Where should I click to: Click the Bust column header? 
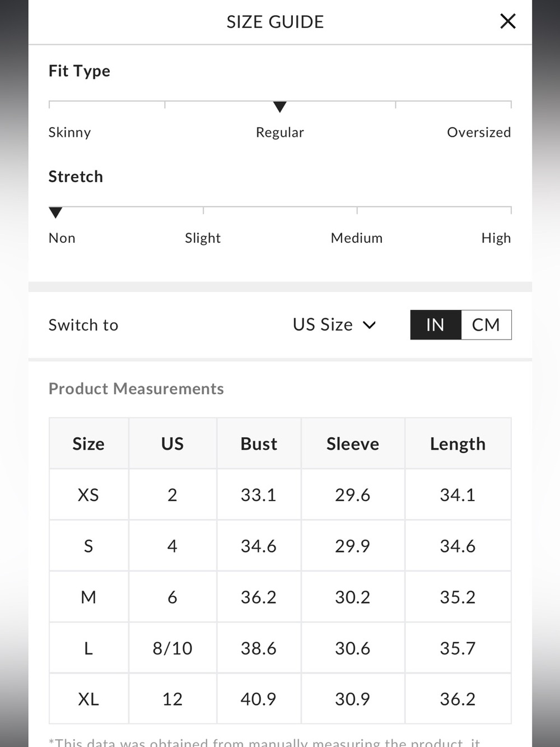point(259,443)
